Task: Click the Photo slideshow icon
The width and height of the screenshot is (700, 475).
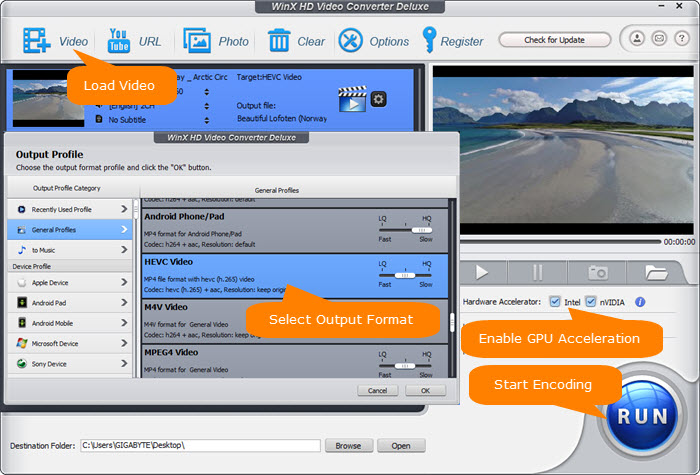Action: (197, 41)
